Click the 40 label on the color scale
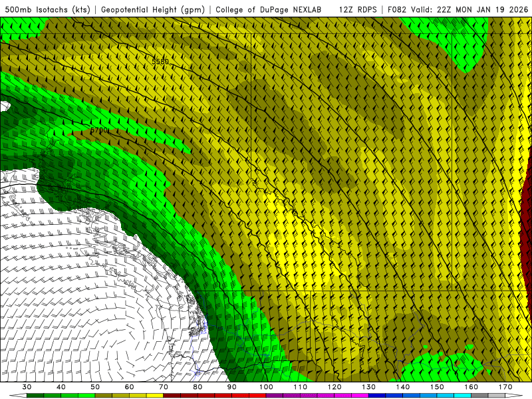 [x=61, y=387]
